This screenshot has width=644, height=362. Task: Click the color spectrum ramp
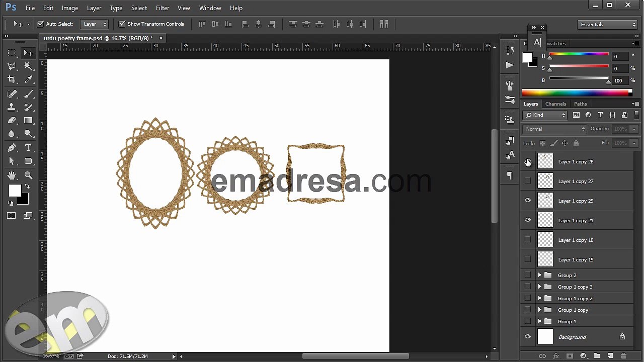pyautogui.click(x=575, y=93)
